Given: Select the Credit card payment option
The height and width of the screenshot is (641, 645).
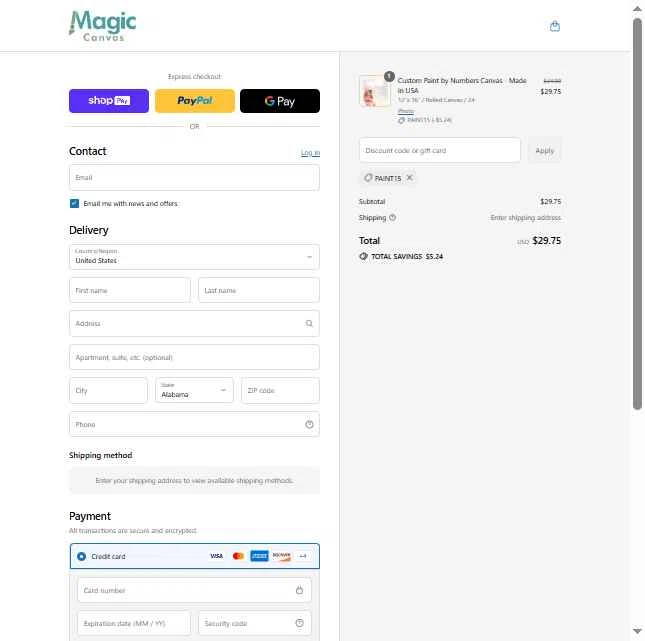Looking at the screenshot, I should pos(81,556).
